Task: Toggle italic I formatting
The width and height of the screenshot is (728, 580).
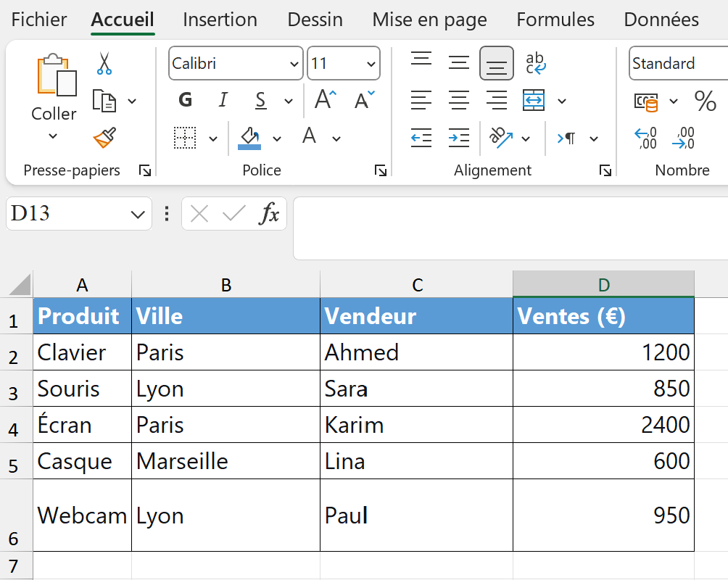Action: [223, 99]
